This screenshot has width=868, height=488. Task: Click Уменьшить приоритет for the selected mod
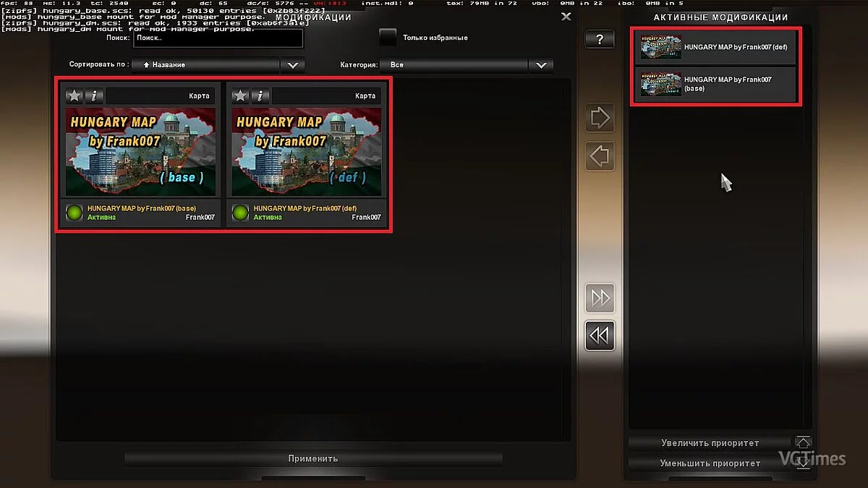click(x=710, y=463)
